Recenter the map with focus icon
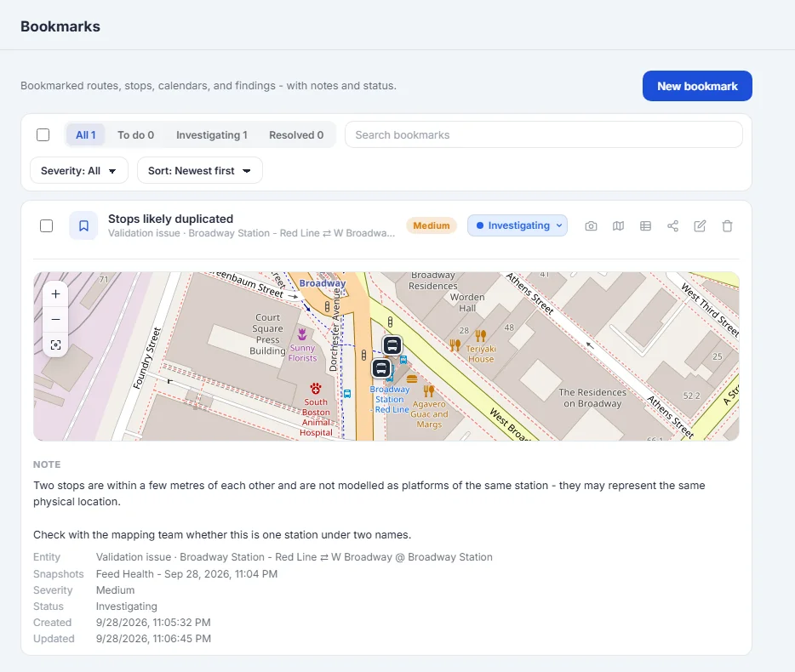Image resolution: width=795 pixels, height=672 pixels. [x=56, y=345]
